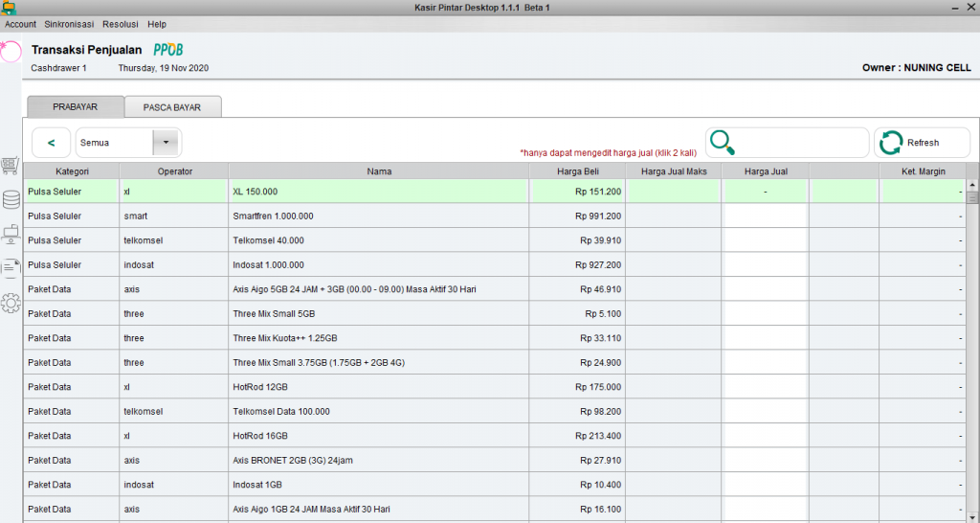Click the Refresh button
Image resolution: width=980 pixels, height=523 pixels.
(922, 143)
